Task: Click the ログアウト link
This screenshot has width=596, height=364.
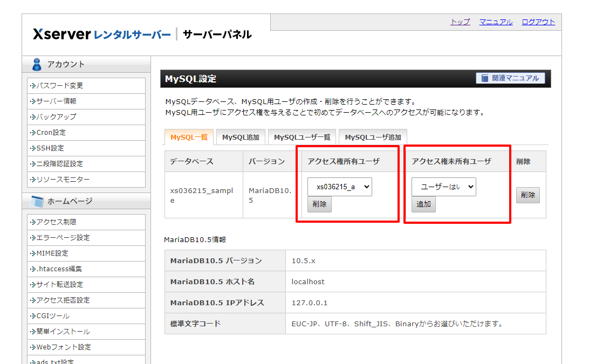Action: coord(538,22)
